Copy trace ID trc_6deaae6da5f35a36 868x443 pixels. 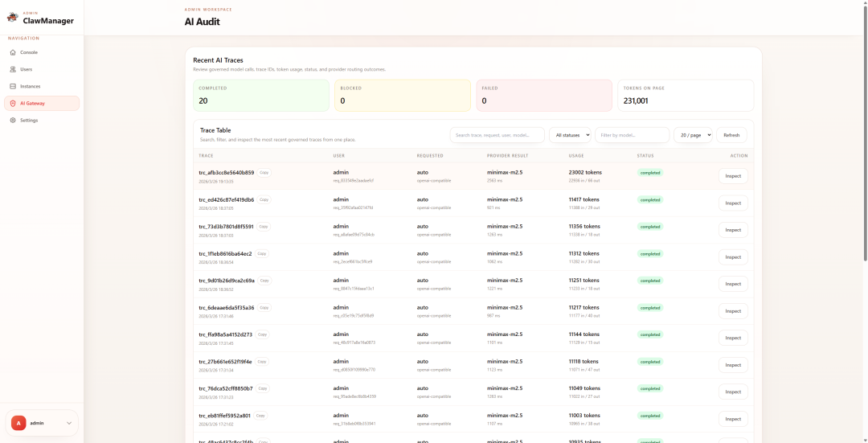[x=264, y=307]
